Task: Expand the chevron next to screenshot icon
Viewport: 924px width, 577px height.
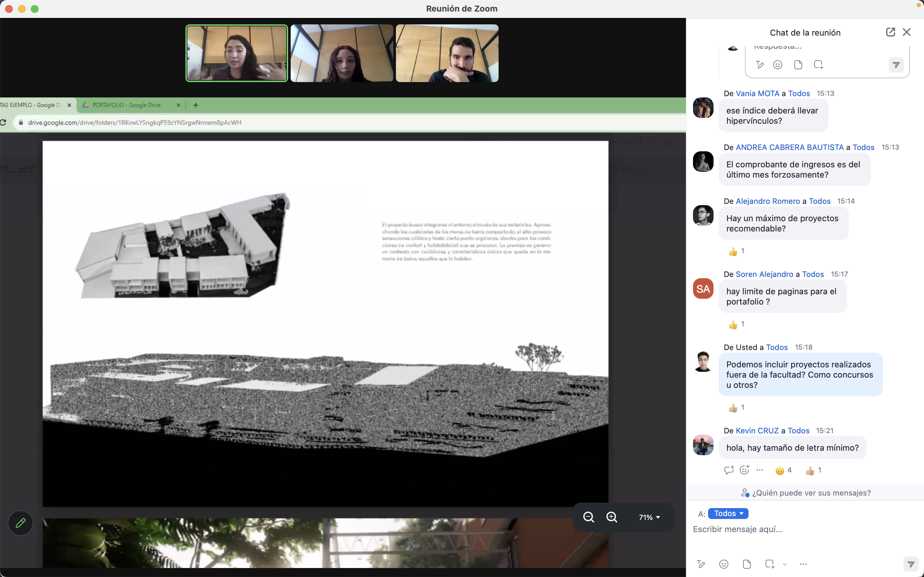Action: (785, 564)
